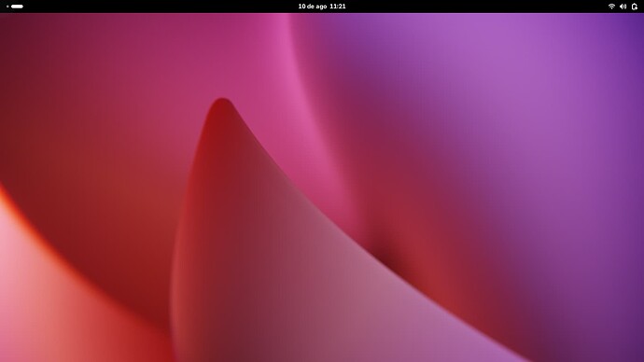Click the volume speaker icon in top bar
Viewport: 644px width, 362px height.
[x=623, y=7]
